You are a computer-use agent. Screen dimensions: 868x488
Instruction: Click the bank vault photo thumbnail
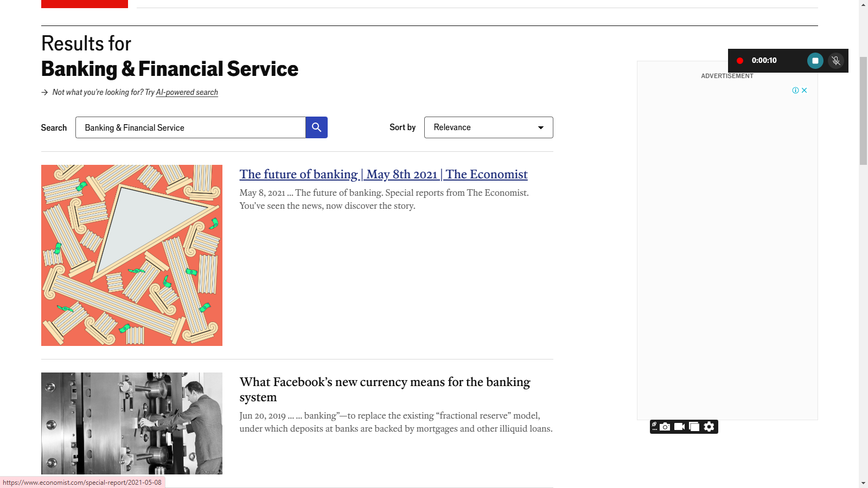(x=132, y=423)
